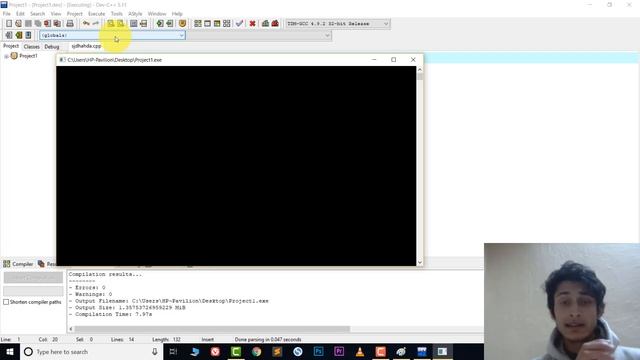Open the Search menu

(x=38, y=13)
